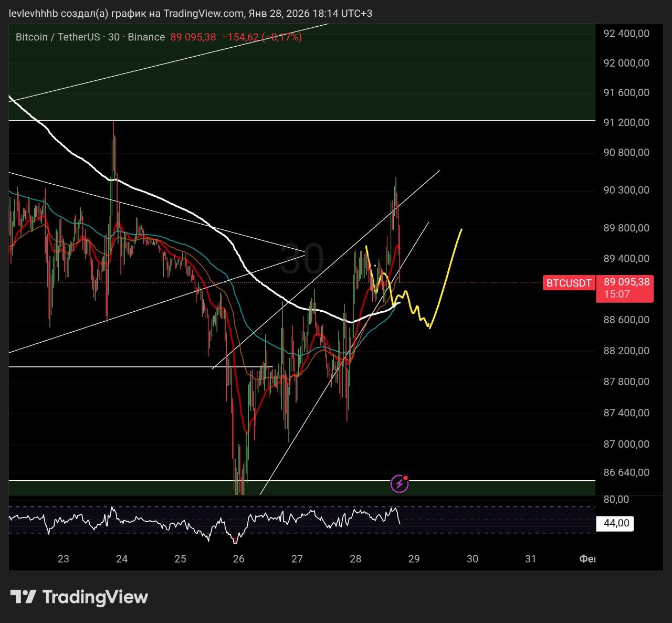Screen dimensions: 672x623
Task: Click date 26 on the time axis
Action: click(238, 559)
